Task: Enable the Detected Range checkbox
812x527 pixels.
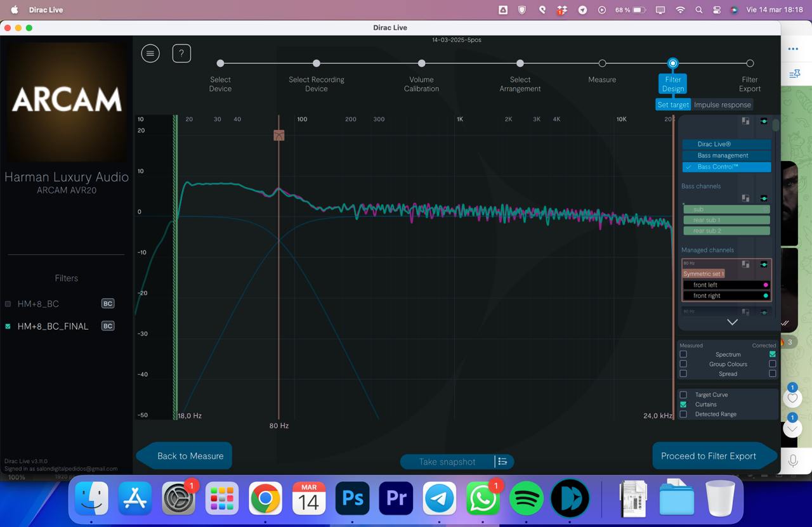Action: coord(683,414)
